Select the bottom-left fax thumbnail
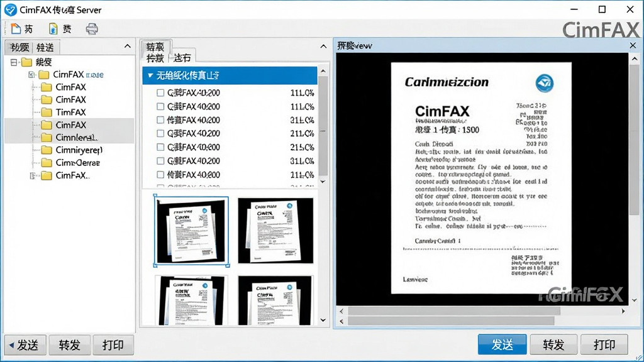This screenshot has width=644, height=362. coord(191,300)
